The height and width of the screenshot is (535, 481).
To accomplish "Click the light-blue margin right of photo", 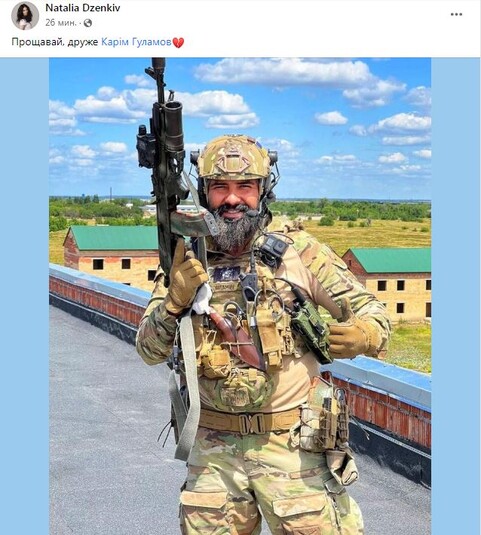I will pyautogui.click(x=456, y=296).
